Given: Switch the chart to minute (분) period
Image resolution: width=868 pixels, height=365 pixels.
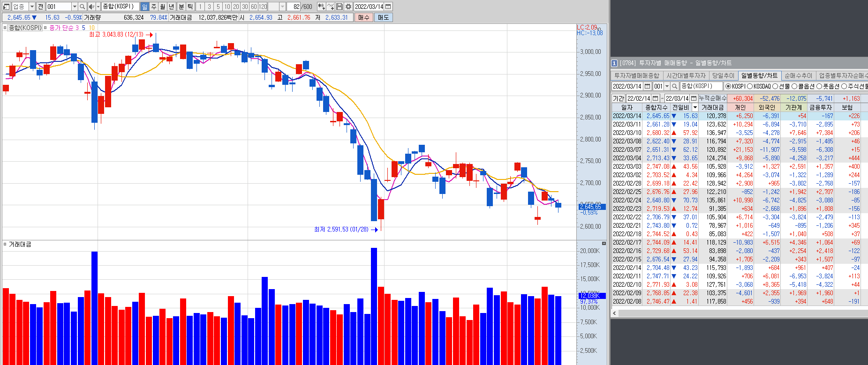Looking at the screenshot, I should [x=181, y=7].
